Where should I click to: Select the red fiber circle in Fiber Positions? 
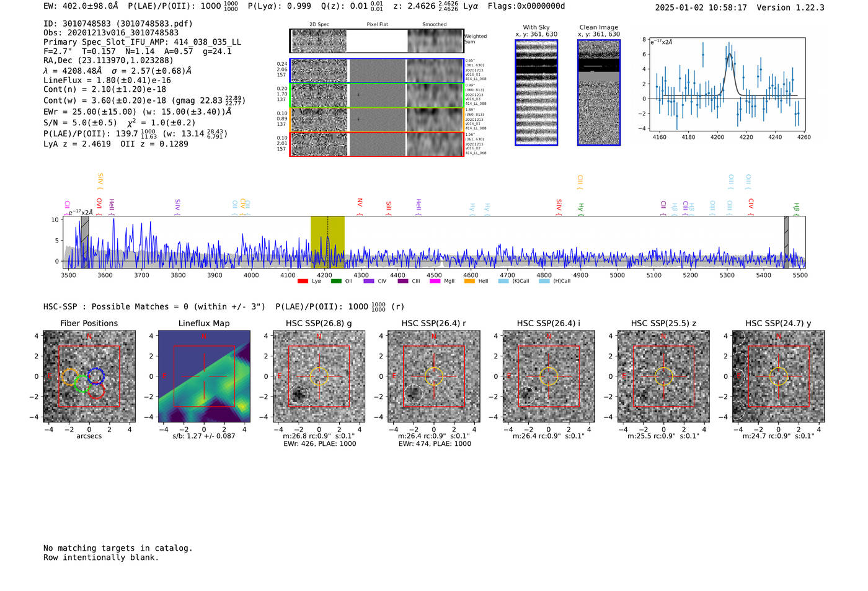tap(95, 391)
